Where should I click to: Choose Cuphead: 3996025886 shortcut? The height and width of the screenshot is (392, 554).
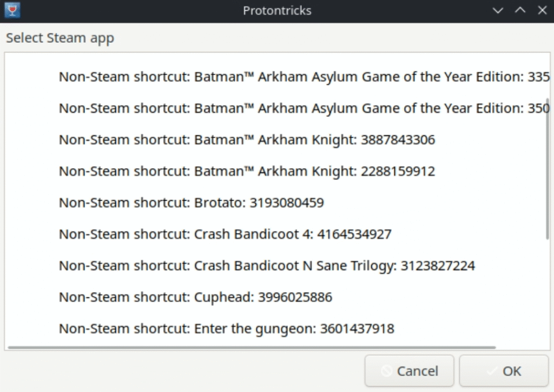[x=195, y=297]
